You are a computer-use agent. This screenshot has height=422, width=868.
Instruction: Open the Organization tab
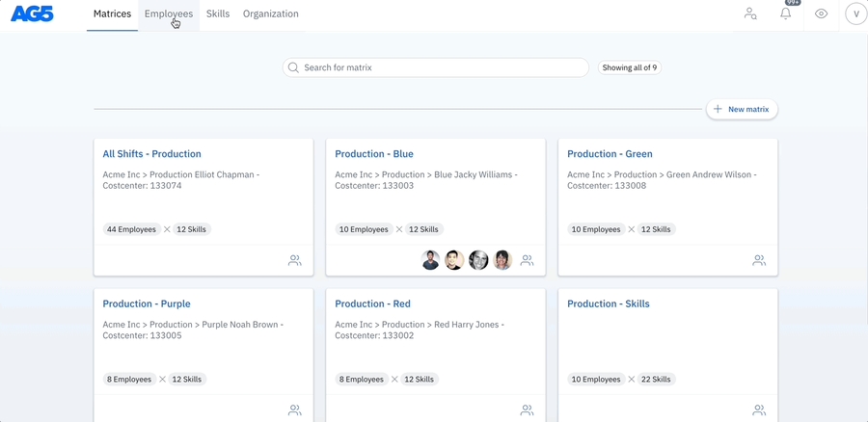coord(270,14)
